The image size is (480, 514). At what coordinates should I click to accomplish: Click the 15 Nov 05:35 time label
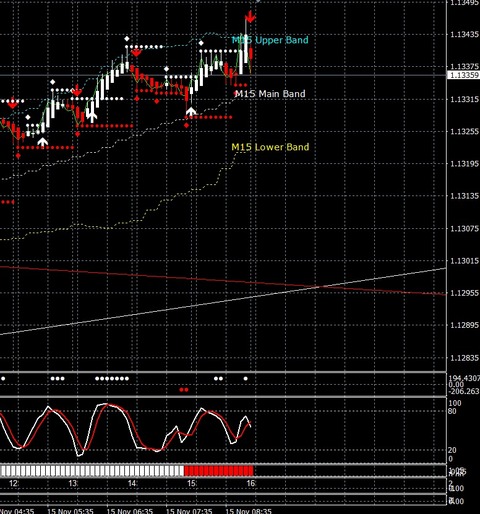[70, 511]
